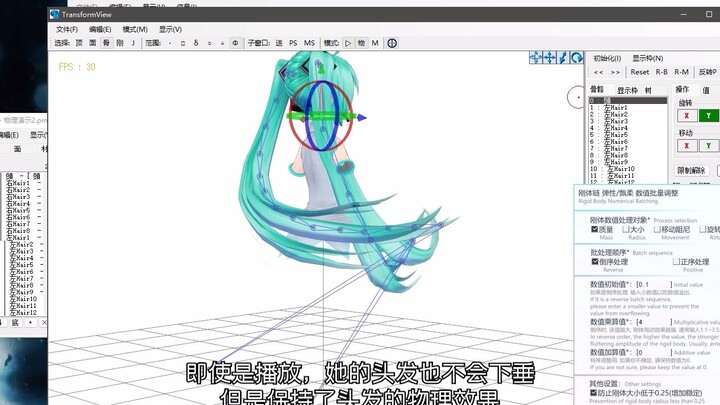Choose the square range selector icon
720x405 pixels.
[x=183, y=43]
